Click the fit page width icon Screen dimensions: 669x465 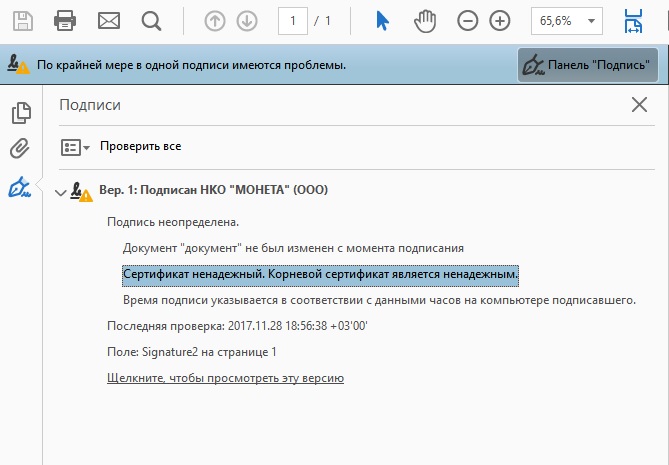coord(634,20)
